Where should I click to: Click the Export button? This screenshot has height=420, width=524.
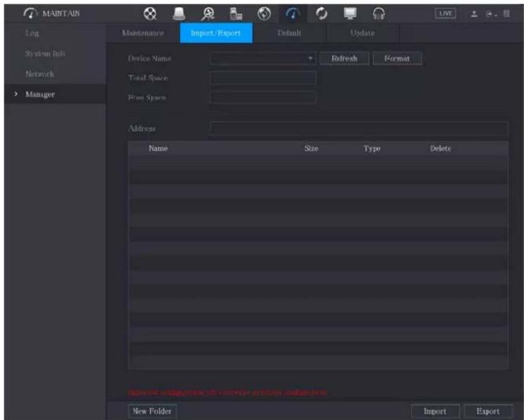[488, 411]
